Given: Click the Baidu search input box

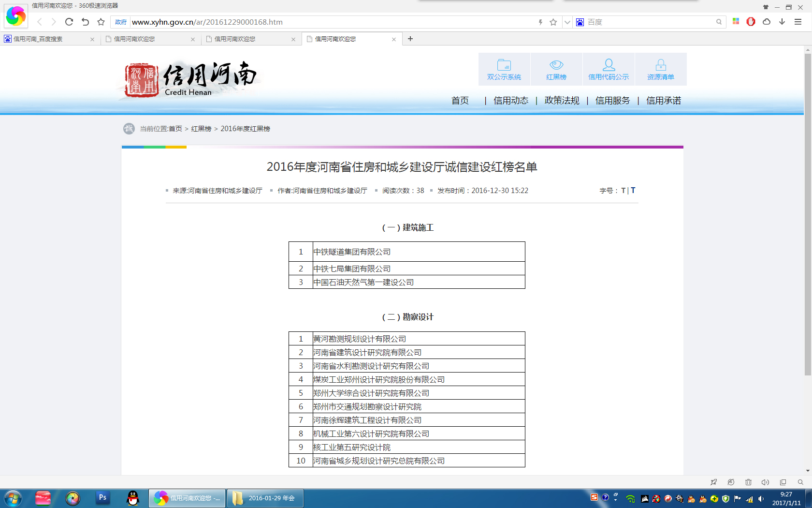Looking at the screenshot, I should 650,22.
